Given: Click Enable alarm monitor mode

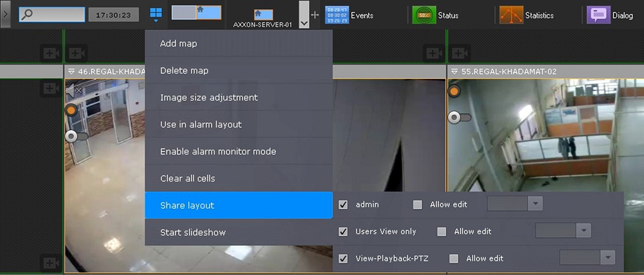Looking at the screenshot, I should (x=218, y=152).
